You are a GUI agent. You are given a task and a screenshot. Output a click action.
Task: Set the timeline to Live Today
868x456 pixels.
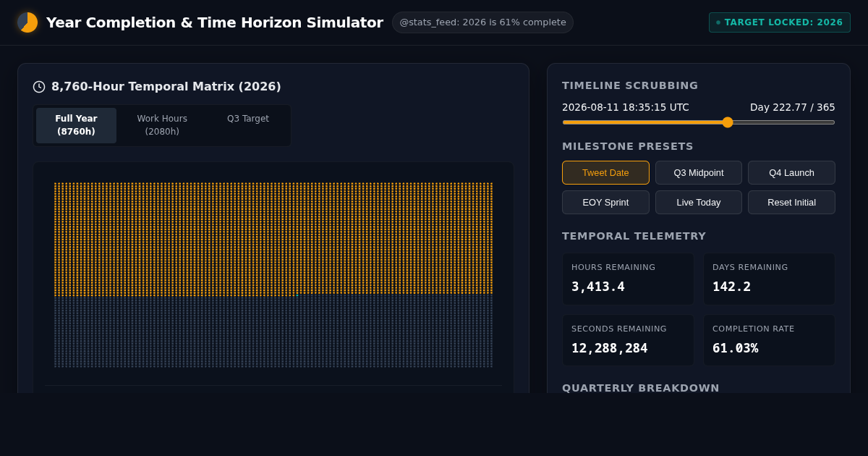point(699,203)
